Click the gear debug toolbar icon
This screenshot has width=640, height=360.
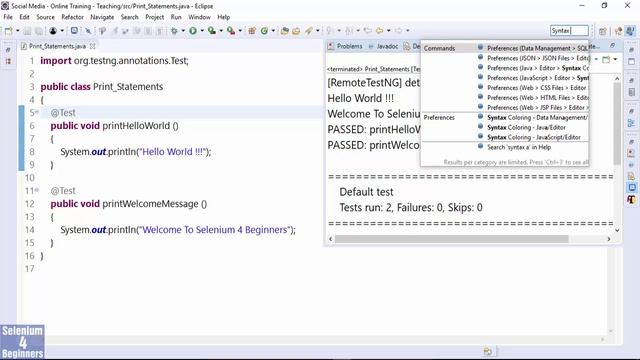click(x=174, y=31)
